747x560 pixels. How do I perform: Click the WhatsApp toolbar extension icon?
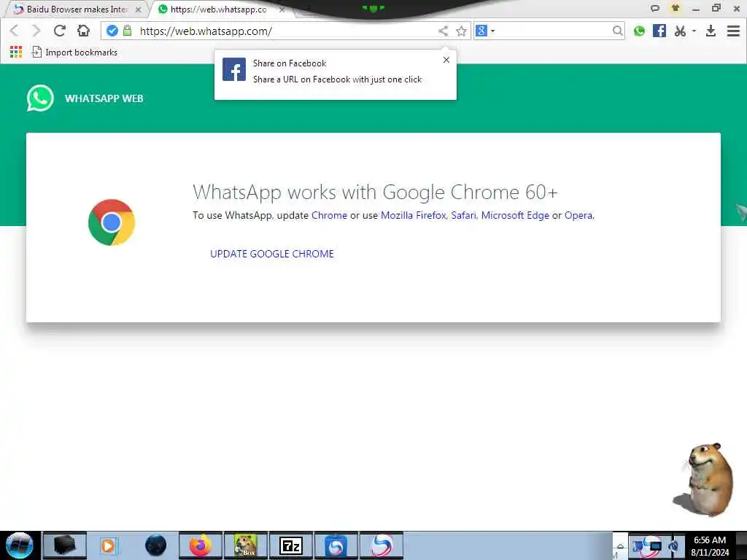coord(639,31)
